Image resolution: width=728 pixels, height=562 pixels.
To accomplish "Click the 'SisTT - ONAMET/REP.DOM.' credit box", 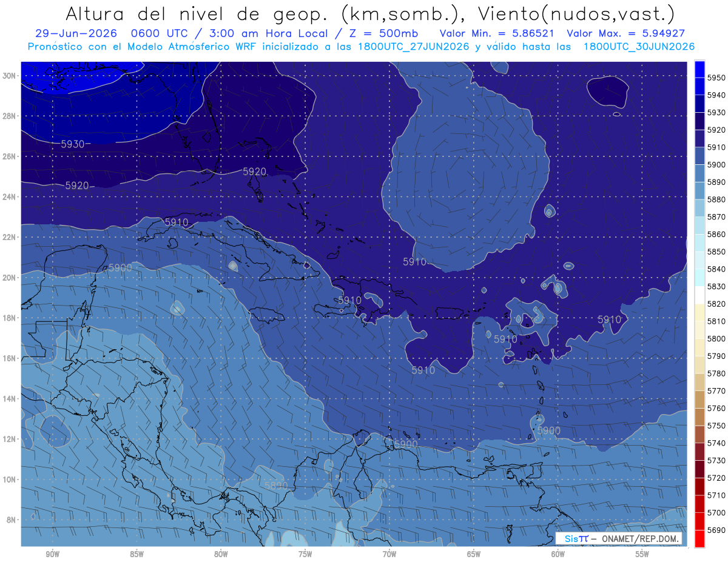I will [x=619, y=538].
